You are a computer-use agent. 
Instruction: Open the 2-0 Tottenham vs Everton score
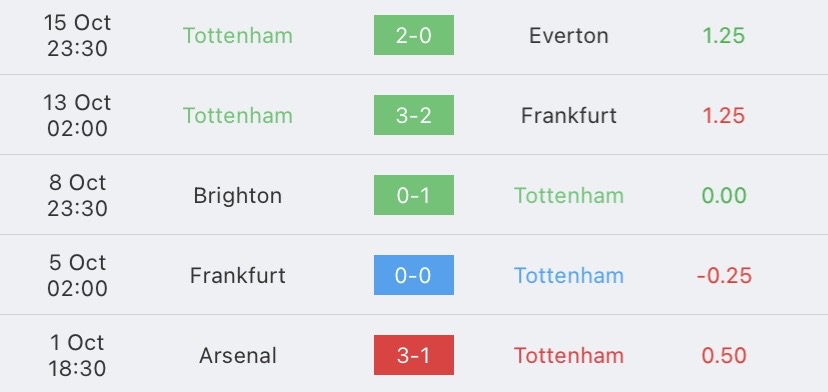pos(413,35)
